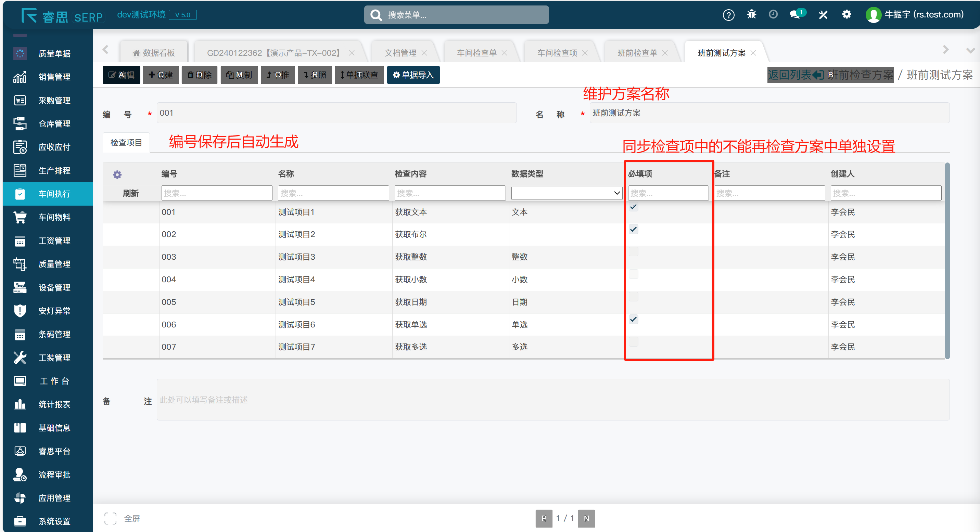Click the 单据导入 button
Viewport: 980px width, 532px height.
point(413,75)
